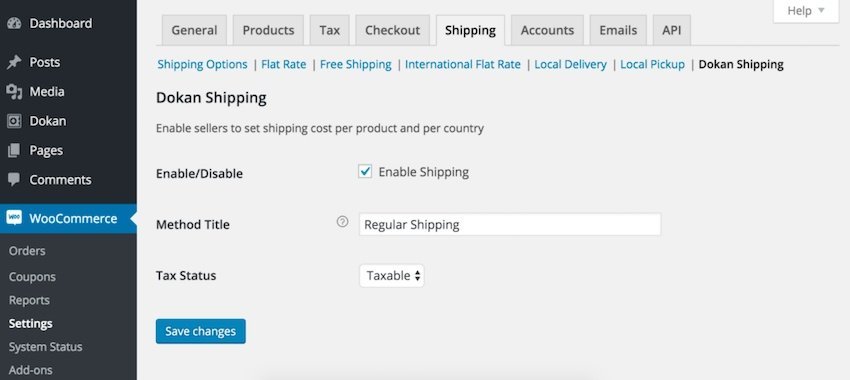Image resolution: width=850 pixels, height=380 pixels.
Task: Switch to the Products tab
Action: pos(268,30)
